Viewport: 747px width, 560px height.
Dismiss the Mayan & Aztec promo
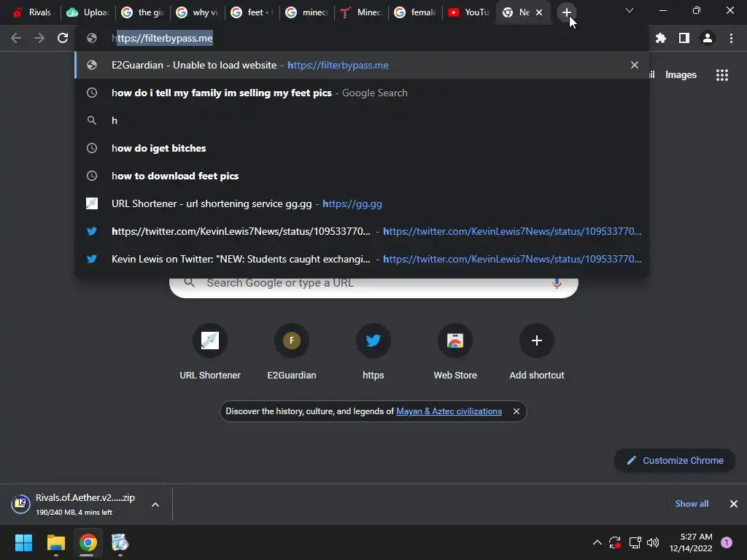516,411
